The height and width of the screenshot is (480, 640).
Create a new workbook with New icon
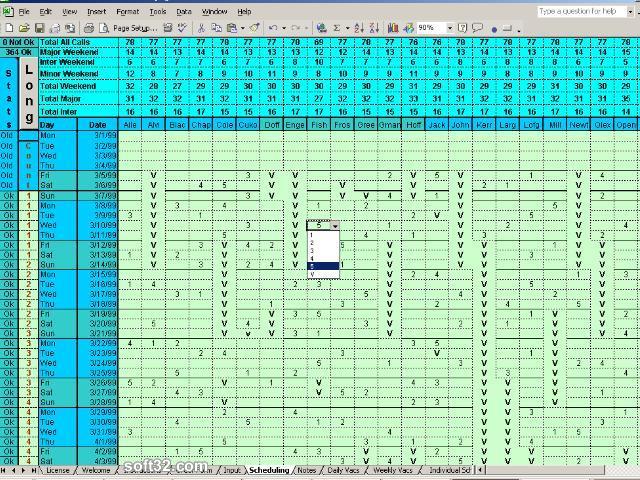(9, 28)
